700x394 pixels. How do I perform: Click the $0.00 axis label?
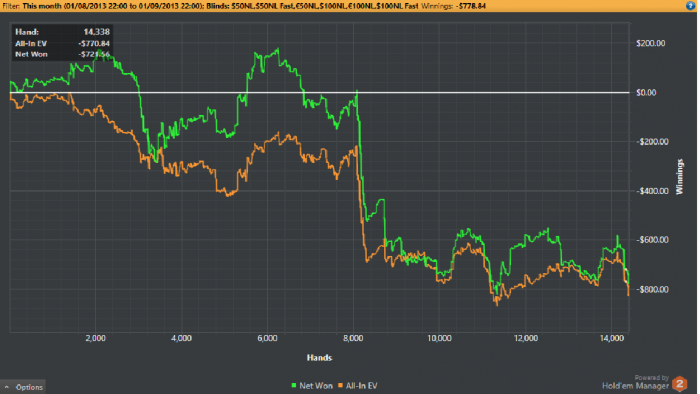coord(646,92)
